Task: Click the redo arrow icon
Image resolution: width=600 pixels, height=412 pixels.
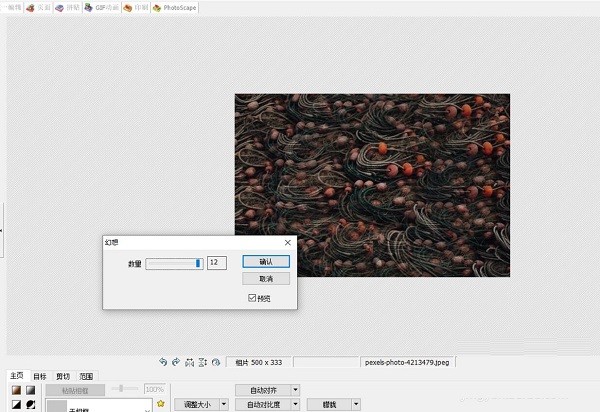Action: pos(176,362)
